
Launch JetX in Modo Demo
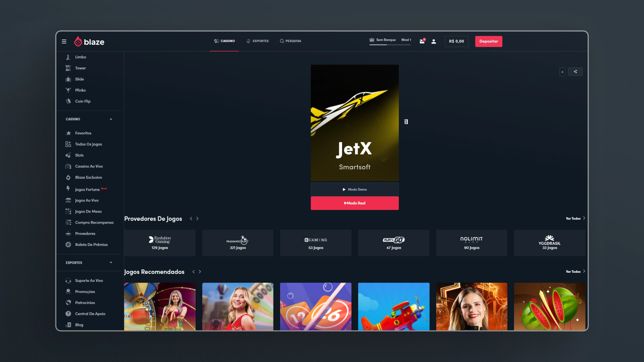tap(355, 189)
